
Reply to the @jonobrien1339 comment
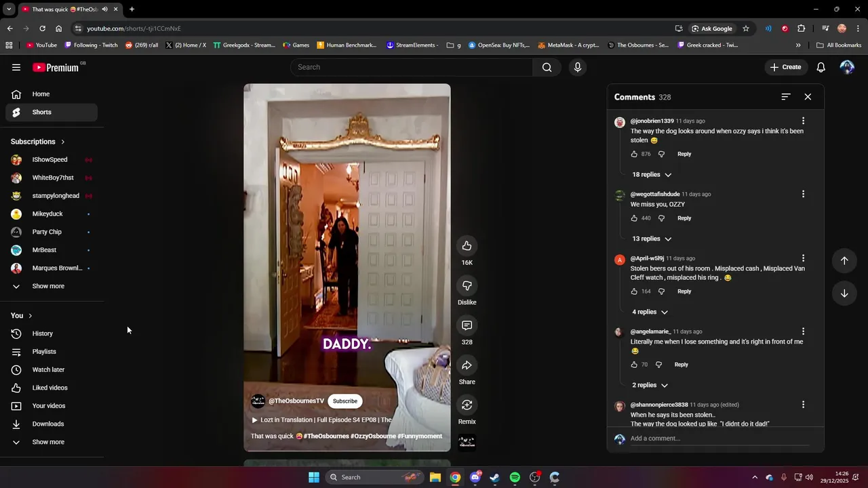coord(684,154)
